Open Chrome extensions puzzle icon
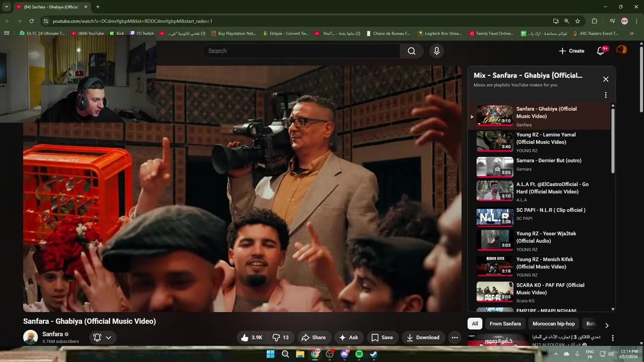The height and width of the screenshot is (362, 644). 595,21
